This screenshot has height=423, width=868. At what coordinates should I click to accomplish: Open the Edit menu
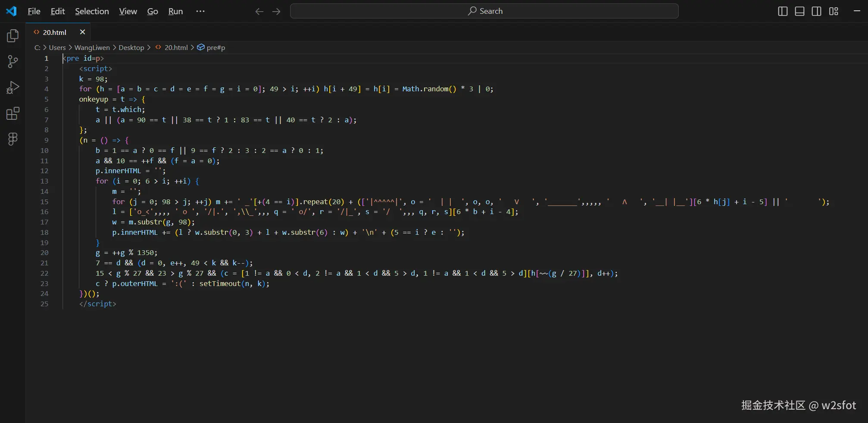58,11
